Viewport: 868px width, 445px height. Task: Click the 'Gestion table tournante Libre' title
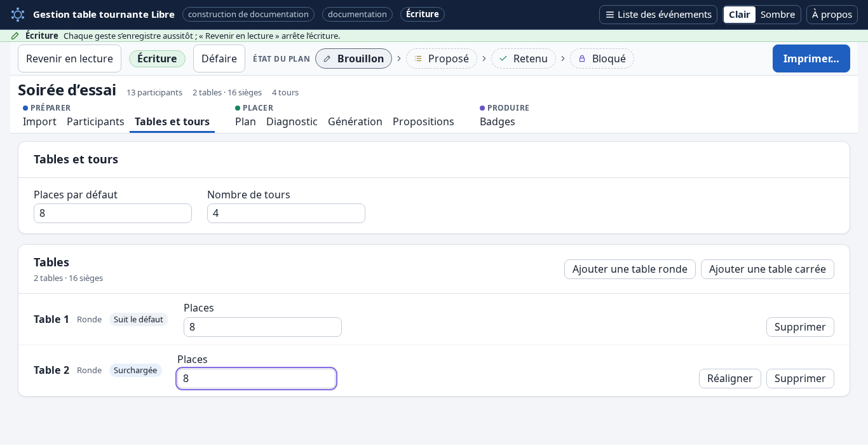click(x=104, y=14)
